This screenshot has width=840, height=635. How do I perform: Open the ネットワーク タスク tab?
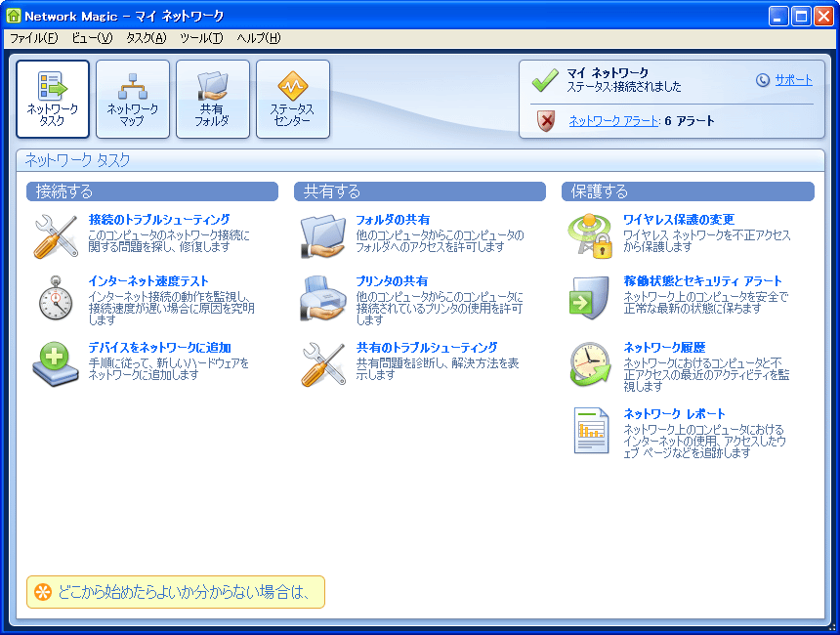pyautogui.click(x=53, y=99)
